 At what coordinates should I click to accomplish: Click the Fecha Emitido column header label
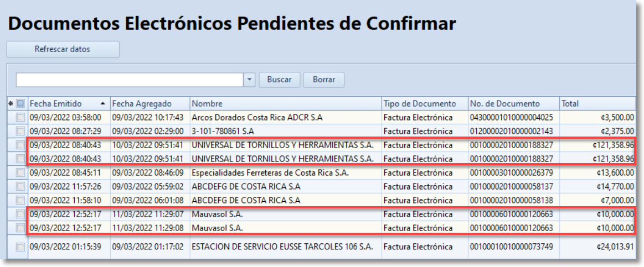(56, 104)
